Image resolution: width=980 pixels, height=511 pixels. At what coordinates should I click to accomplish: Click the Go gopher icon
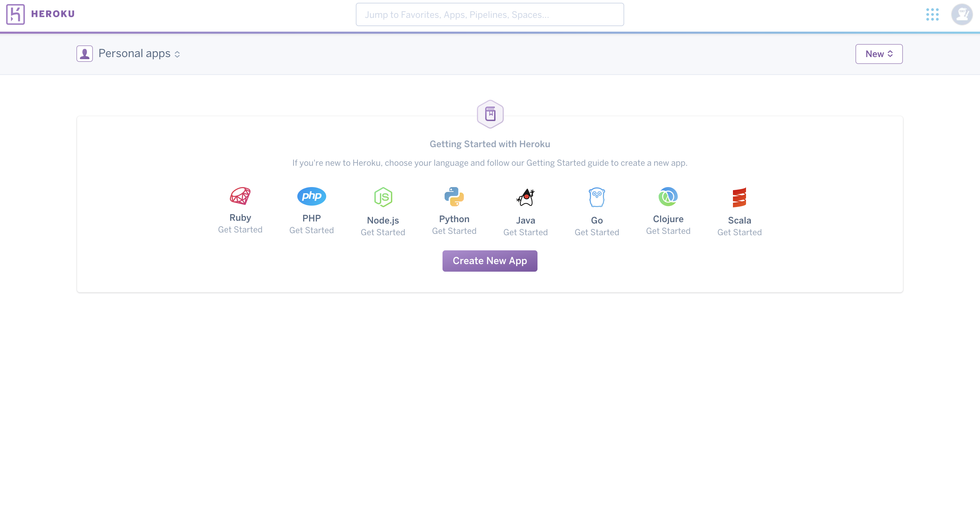[597, 197]
